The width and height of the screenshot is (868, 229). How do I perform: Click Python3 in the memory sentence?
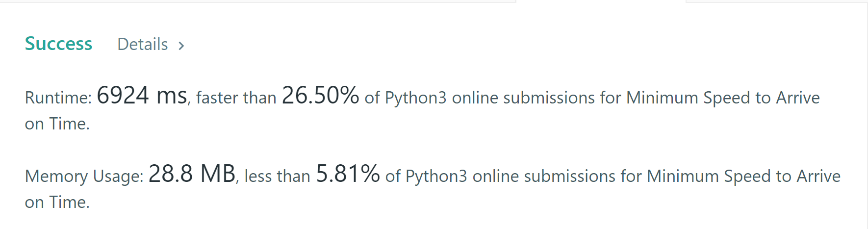click(x=436, y=177)
